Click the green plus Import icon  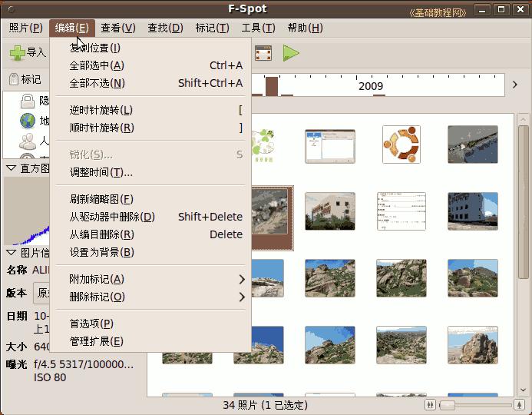[x=18, y=53]
